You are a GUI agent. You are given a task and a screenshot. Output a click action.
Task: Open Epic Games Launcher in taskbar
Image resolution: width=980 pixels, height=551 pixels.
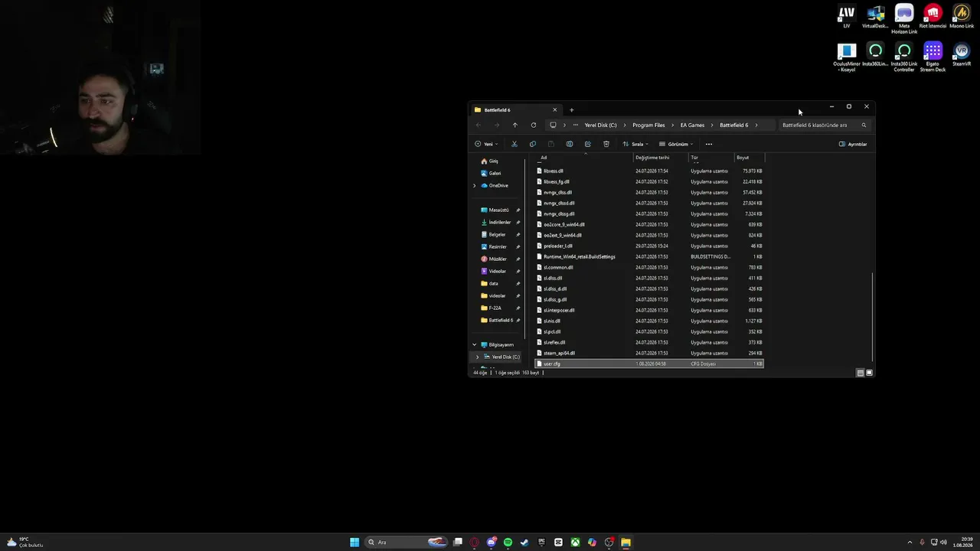pos(541,543)
